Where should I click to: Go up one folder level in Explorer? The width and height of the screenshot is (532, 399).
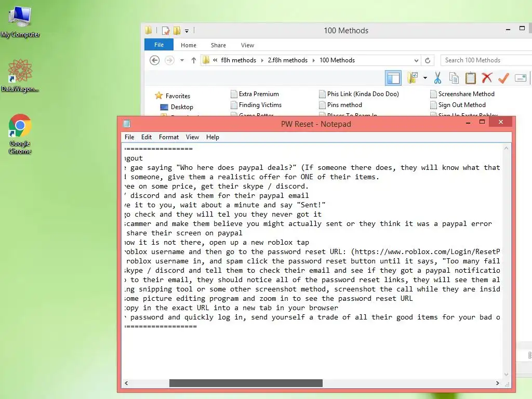[193, 60]
